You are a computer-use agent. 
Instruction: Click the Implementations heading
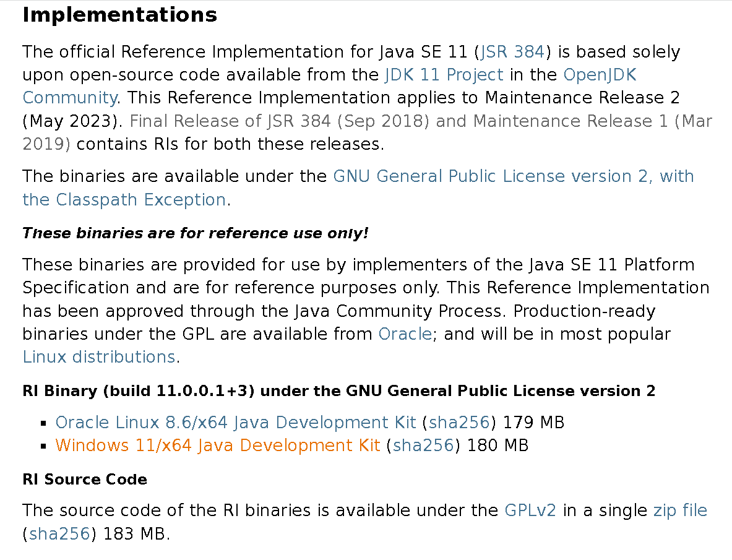click(x=120, y=15)
